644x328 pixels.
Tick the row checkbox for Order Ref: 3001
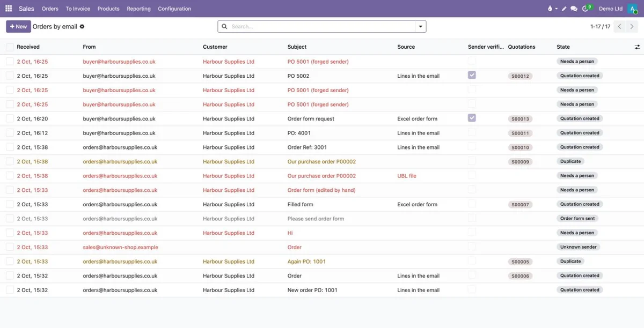click(10, 147)
